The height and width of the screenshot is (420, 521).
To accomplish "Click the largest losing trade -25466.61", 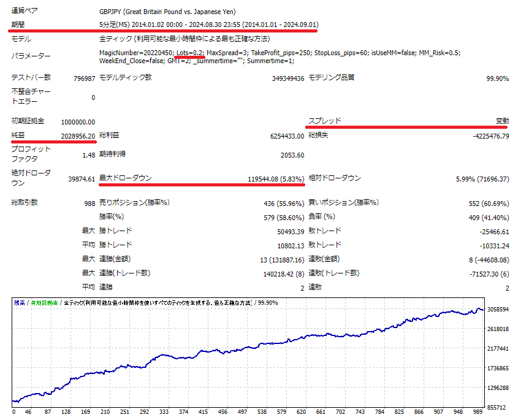I will click(x=495, y=232).
